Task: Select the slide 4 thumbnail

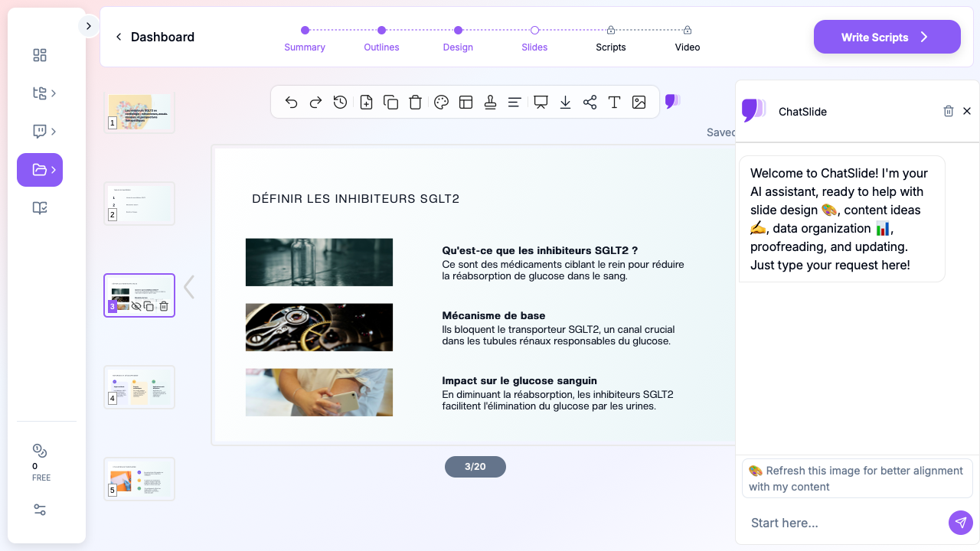Action: coord(139,387)
